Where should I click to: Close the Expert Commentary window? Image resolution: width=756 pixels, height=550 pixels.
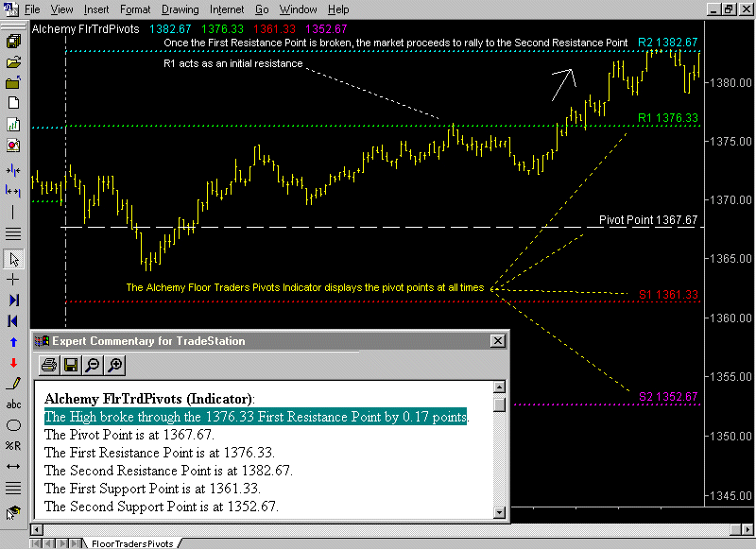click(x=498, y=341)
